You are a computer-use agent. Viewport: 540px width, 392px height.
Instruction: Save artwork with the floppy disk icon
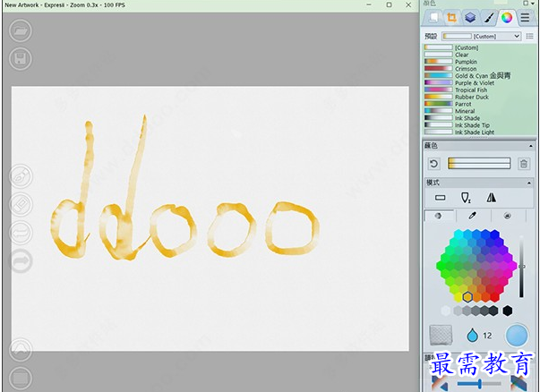click(x=21, y=59)
